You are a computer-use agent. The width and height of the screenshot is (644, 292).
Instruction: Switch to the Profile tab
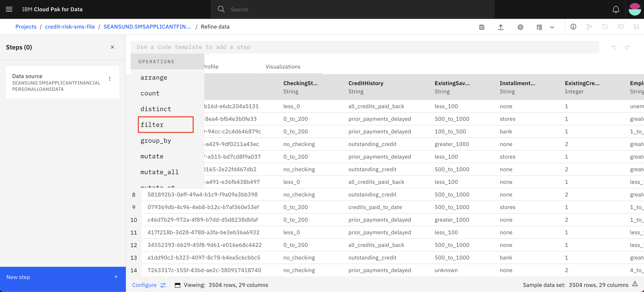(210, 66)
